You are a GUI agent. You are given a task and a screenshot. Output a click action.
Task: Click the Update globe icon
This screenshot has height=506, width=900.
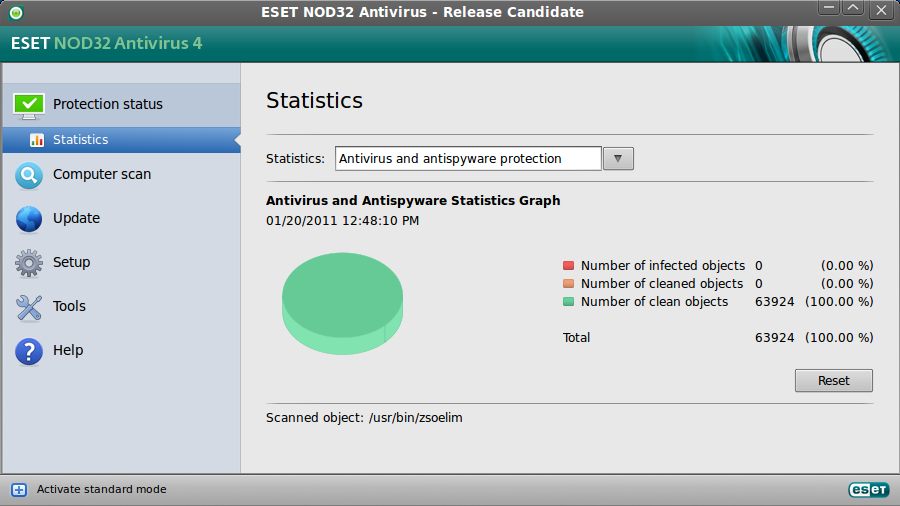coord(29,219)
